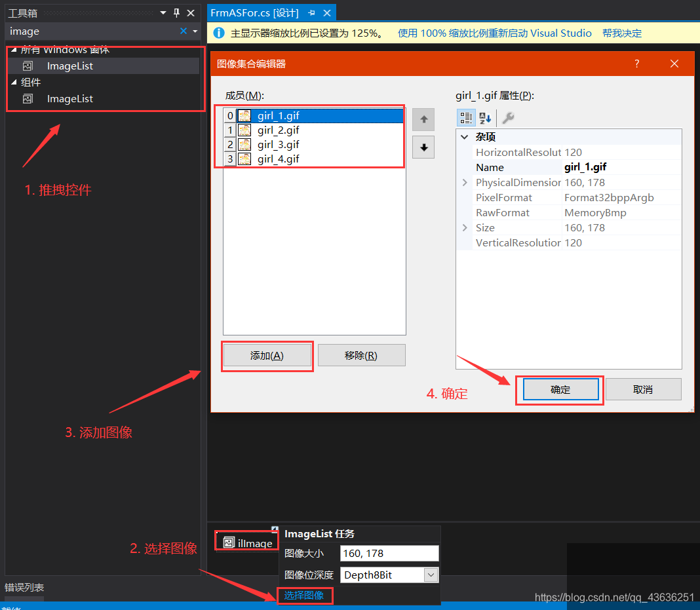Collapse the Misc property category
Viewport: 700px width, 610px height.
[x=464, y=137]
